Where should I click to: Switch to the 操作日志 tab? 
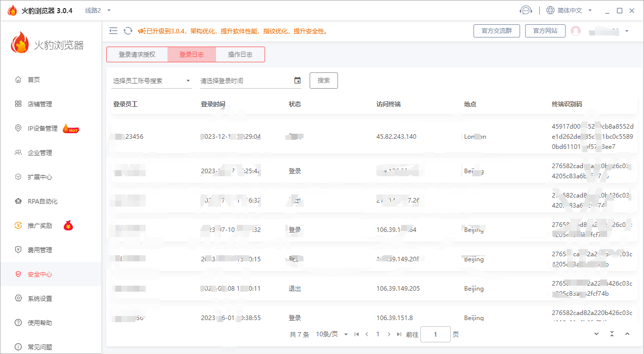coord(240,55)
